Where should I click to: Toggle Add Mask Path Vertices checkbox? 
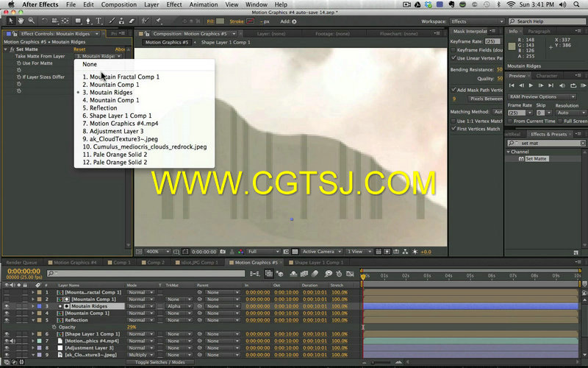pos(453,90)
